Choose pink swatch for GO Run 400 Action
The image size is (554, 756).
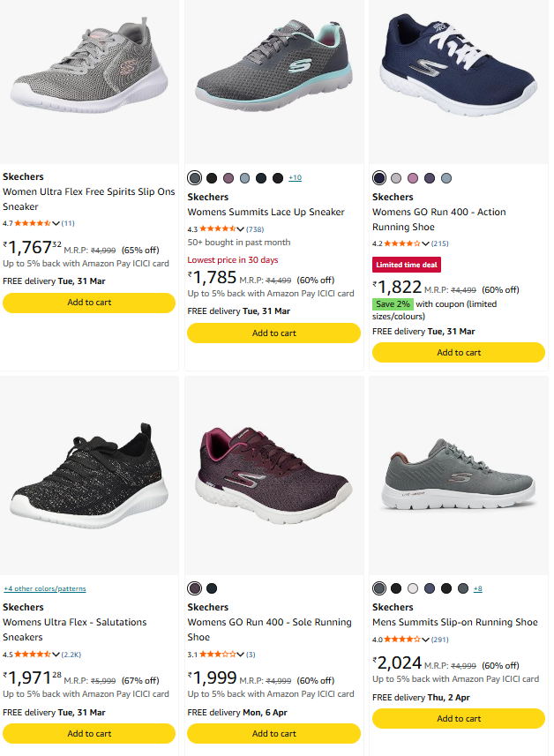413,178
